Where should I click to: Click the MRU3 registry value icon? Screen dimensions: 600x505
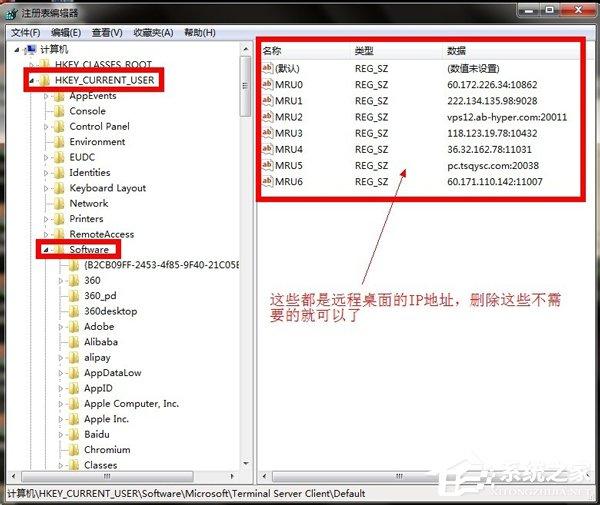point(267,133)
